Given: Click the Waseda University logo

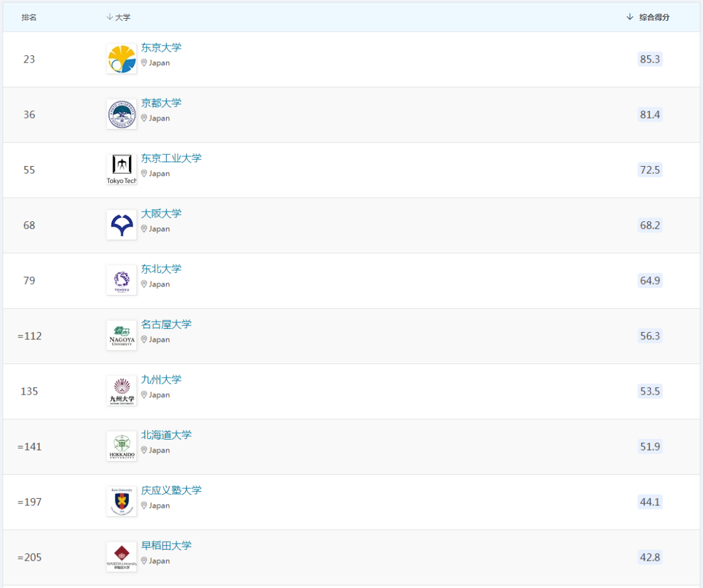Looking at the screenshot, I should pos(122,557).
